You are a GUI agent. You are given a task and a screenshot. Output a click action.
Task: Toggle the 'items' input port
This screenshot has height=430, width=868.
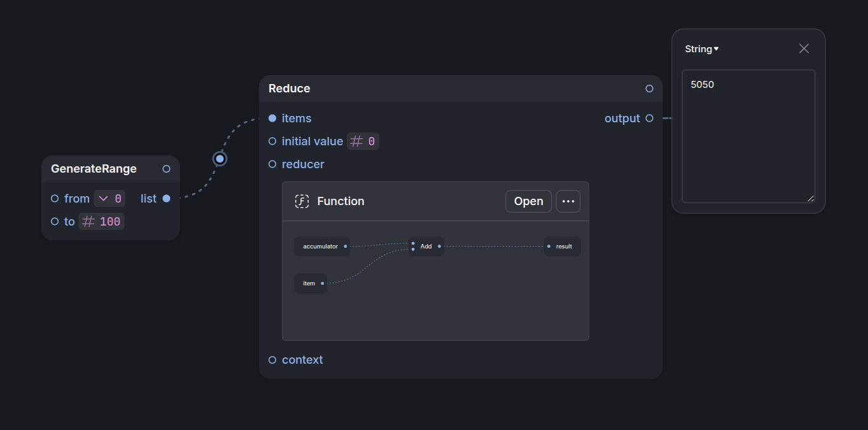272,118
